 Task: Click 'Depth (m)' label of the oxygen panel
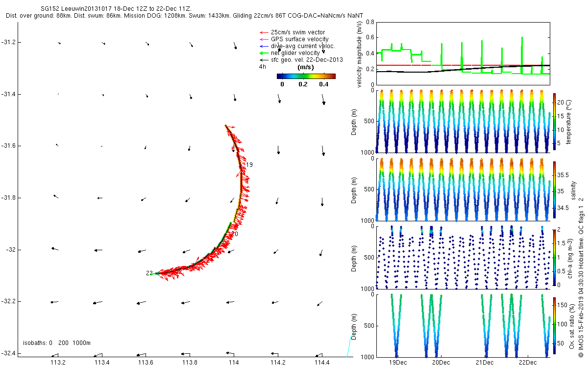tap(354, 325)
